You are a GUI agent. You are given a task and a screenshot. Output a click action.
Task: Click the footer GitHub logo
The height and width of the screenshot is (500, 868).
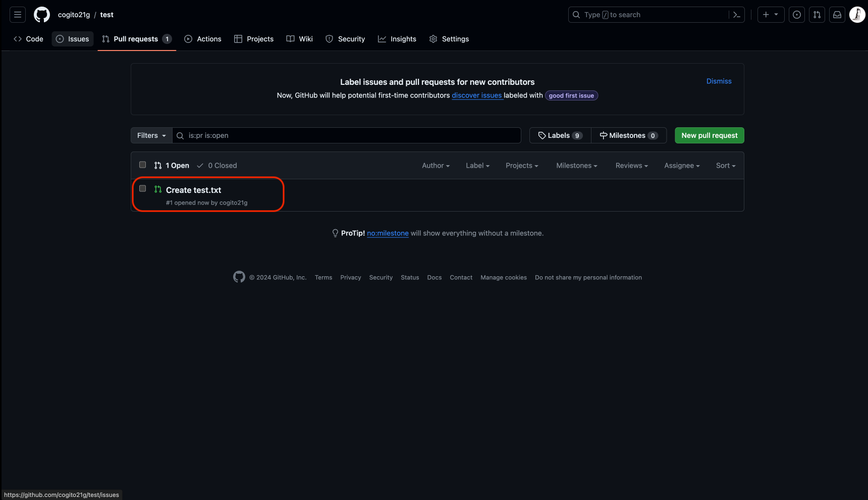tap(239, 277)
